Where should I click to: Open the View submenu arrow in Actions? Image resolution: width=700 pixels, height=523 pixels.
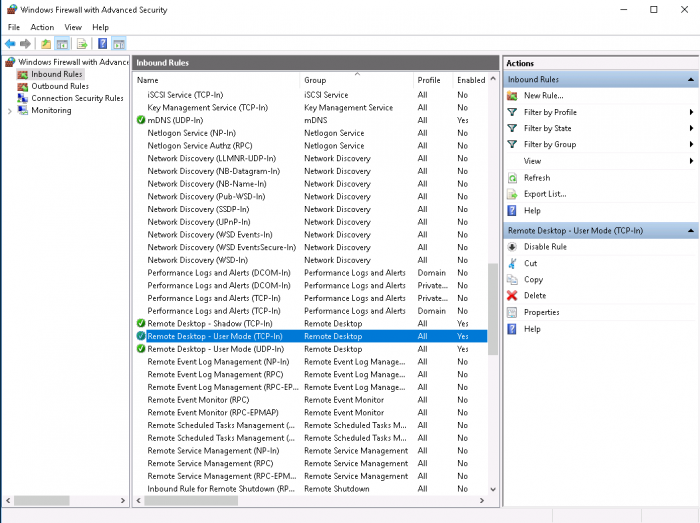(691, 161)
